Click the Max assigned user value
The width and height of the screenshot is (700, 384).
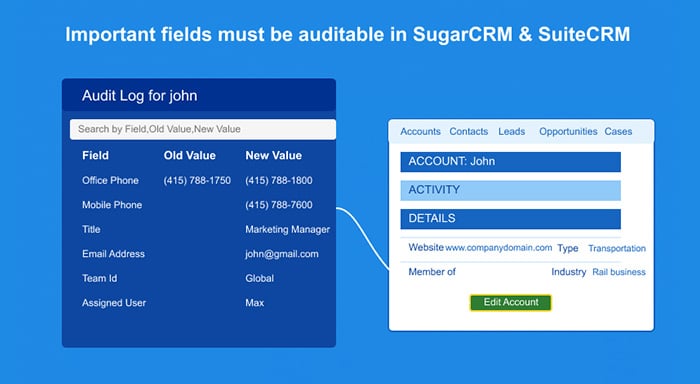(254, 303)
